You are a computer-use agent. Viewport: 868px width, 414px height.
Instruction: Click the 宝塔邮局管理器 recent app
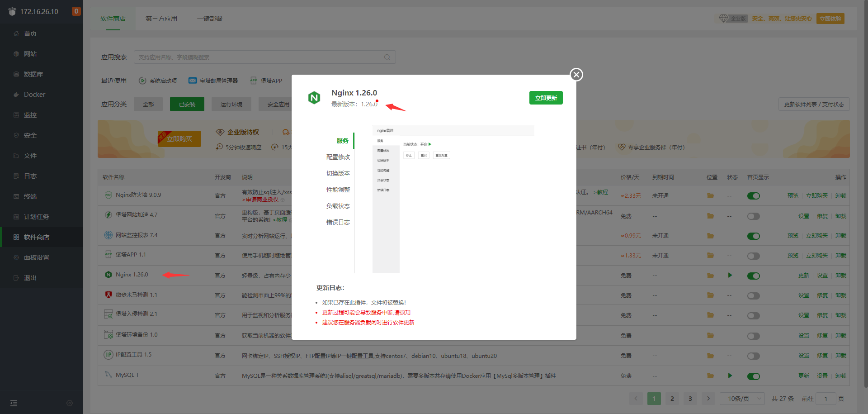[213, 81]
